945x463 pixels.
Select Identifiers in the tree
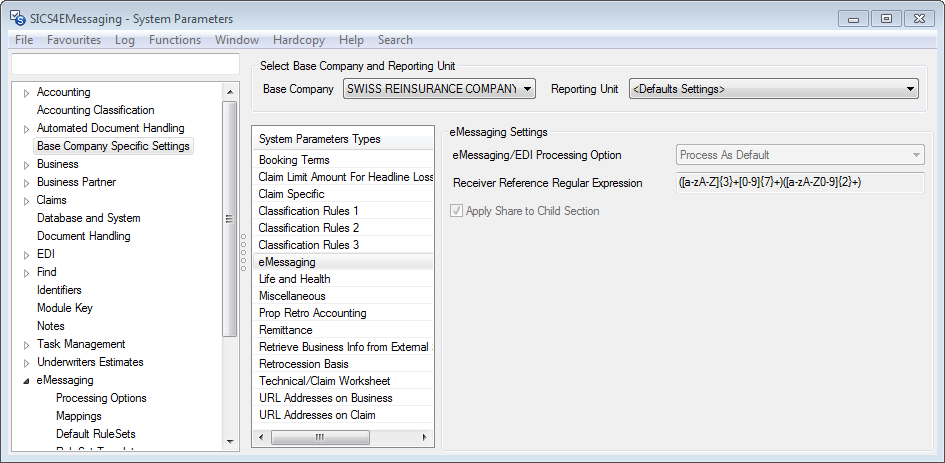click(59, 290)
